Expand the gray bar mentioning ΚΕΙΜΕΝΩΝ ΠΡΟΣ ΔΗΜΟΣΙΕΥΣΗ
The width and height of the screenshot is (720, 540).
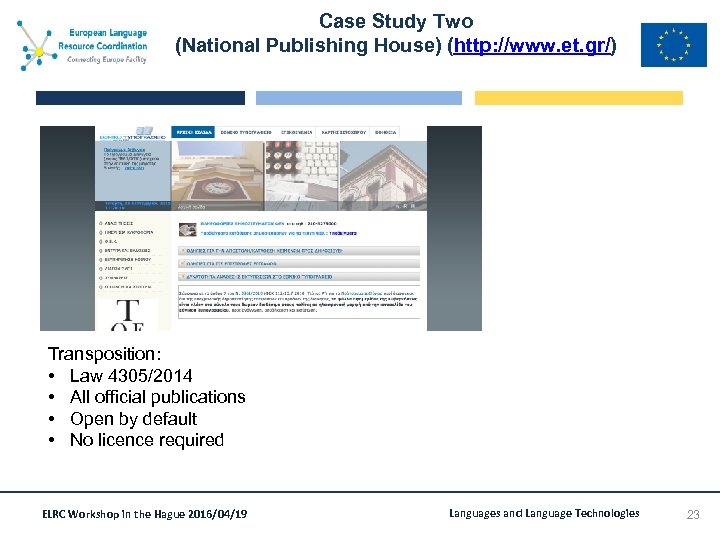point(299,251)
